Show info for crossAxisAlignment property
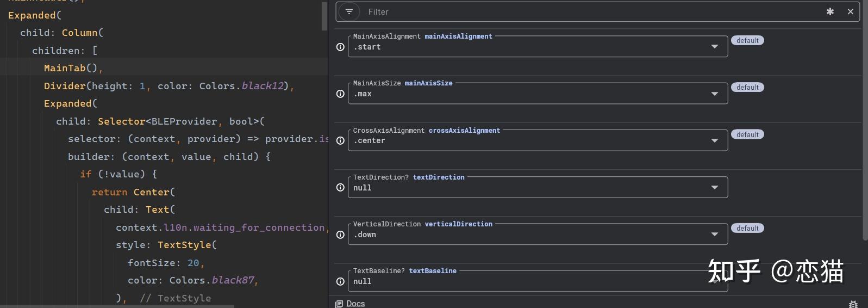This screenshot has width=868, height=308. point(340,140)
